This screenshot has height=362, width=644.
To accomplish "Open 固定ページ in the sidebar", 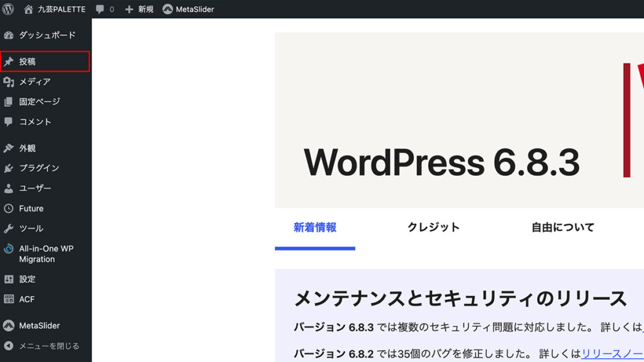I will pyautogui.click(x=39, y=102).
